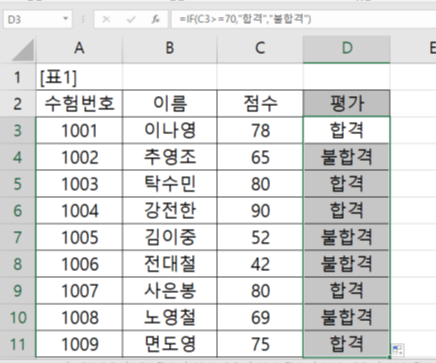Select the cell with 면도영
This screenshot has height=363, width=436.
point(170,344)
